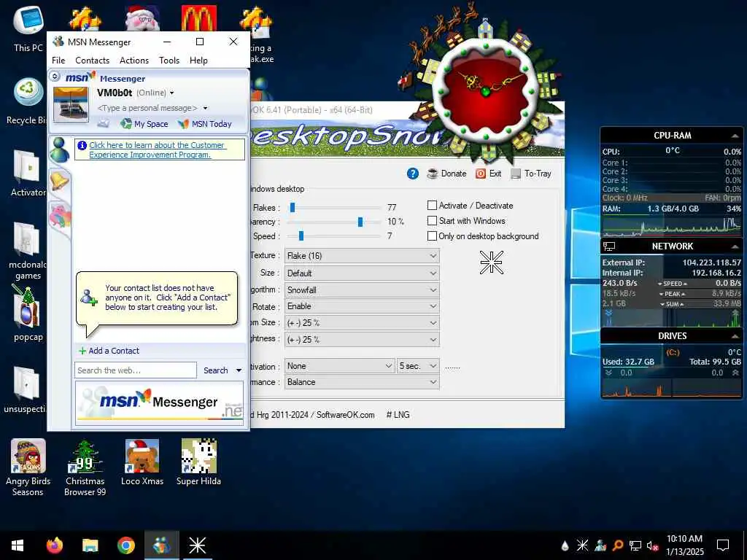Adjust the Flakes slider
This screenshot has width=747, height=560.
[293, 207]
